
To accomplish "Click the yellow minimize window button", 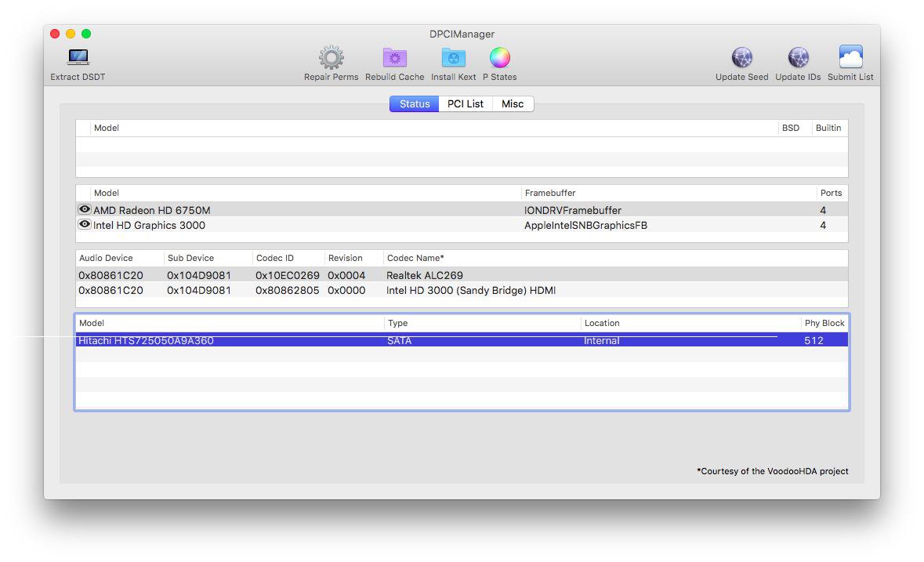I will tap(71, 34).
